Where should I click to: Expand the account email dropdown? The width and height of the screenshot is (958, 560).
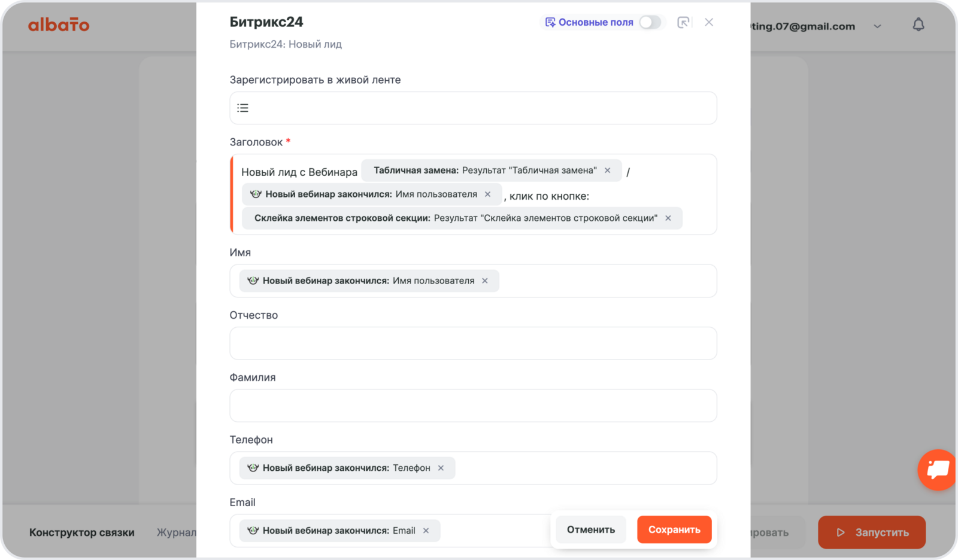click(x=877, y=26)
